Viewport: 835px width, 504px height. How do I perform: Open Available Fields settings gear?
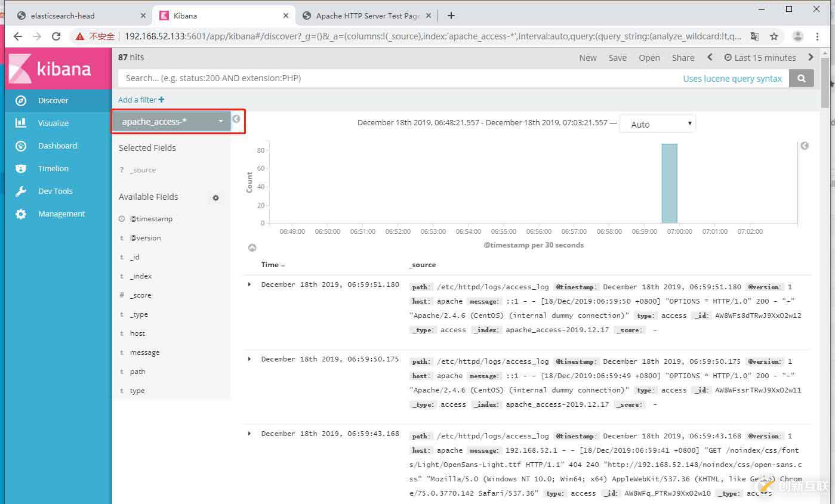coord(216,197)
